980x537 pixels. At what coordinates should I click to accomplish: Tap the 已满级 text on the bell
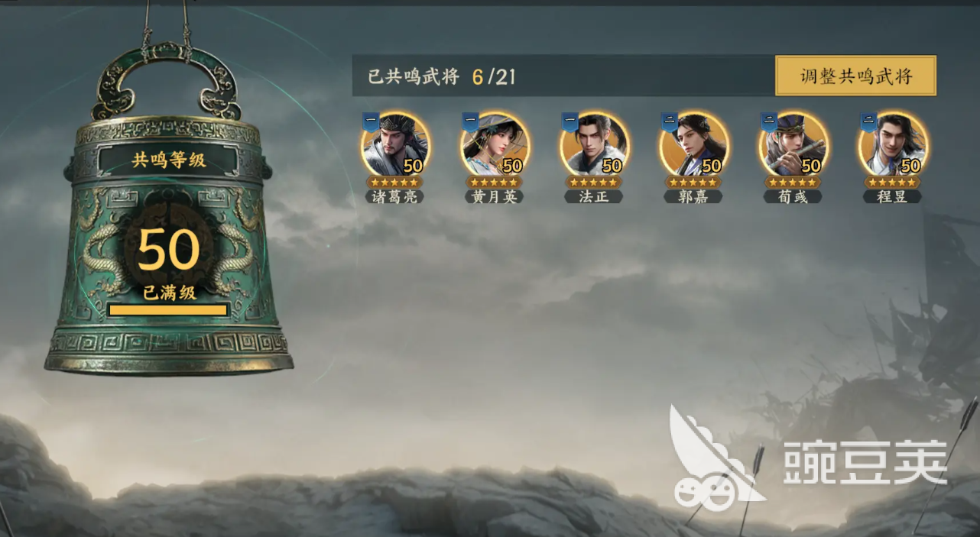(x=170, y=293)
